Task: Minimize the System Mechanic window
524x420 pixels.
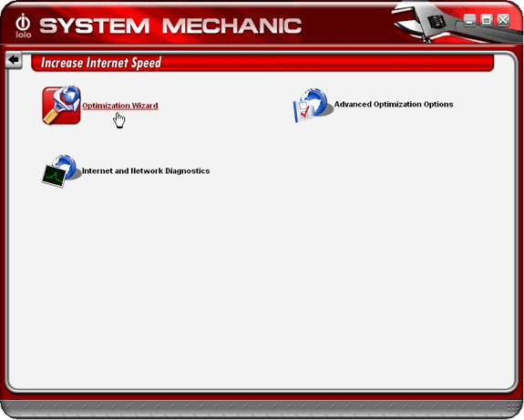Action: [x=469, y=20]
